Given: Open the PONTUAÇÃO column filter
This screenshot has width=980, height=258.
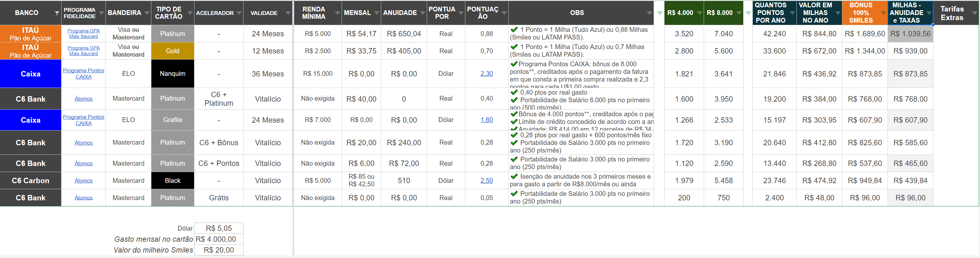Looking at the screenshot, I should 504,13.
